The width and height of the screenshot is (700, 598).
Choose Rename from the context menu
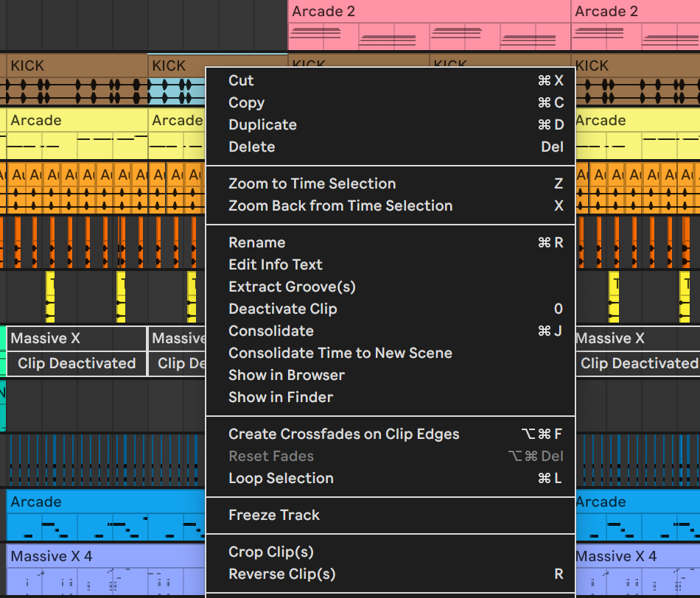click(391, 242)
